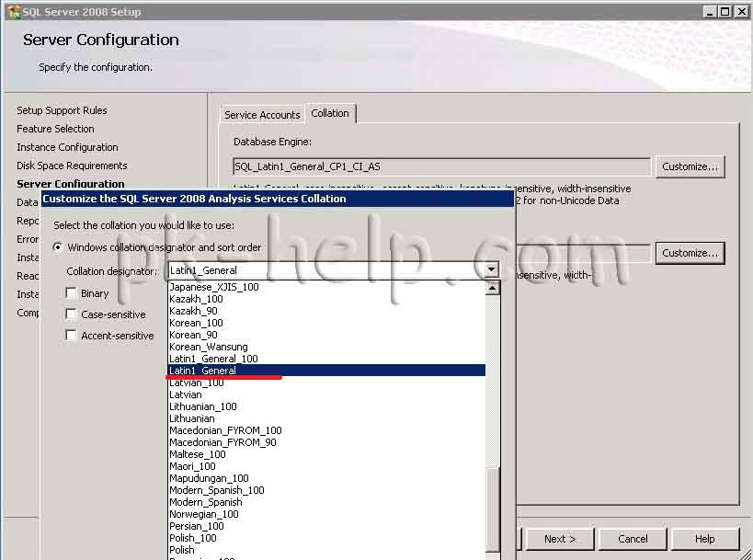This screenshot has height=560, width=753.
Task: Toggle the Case-sensitive checkbox
Action: tap(71, 314)
